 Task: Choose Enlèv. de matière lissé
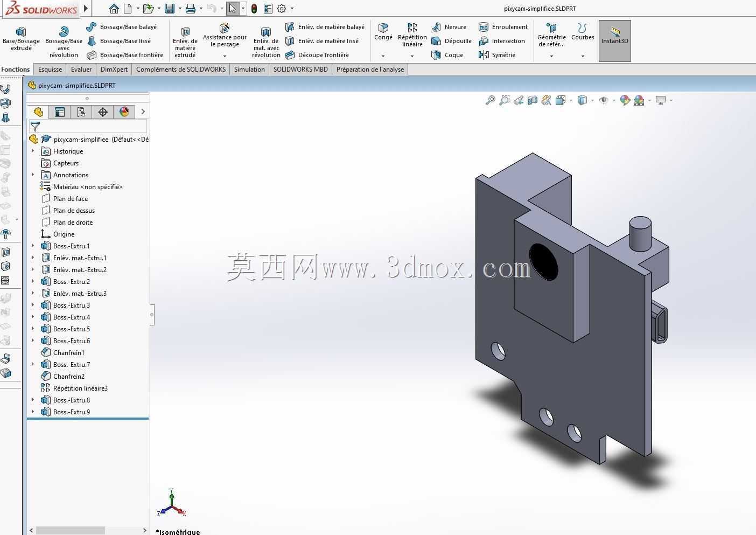click(x=322, y=41)
